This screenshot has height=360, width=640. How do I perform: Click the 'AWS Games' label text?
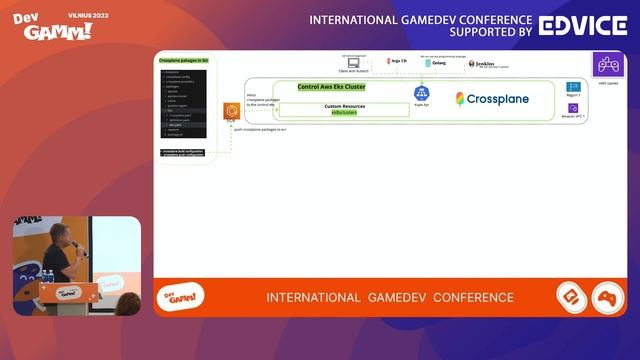[x=608, y=83]
